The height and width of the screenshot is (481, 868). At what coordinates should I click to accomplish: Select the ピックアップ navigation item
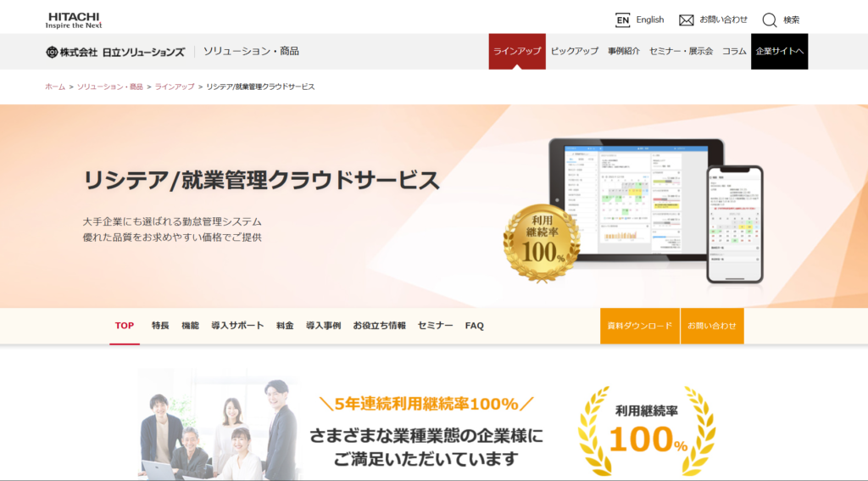[575, 51]
